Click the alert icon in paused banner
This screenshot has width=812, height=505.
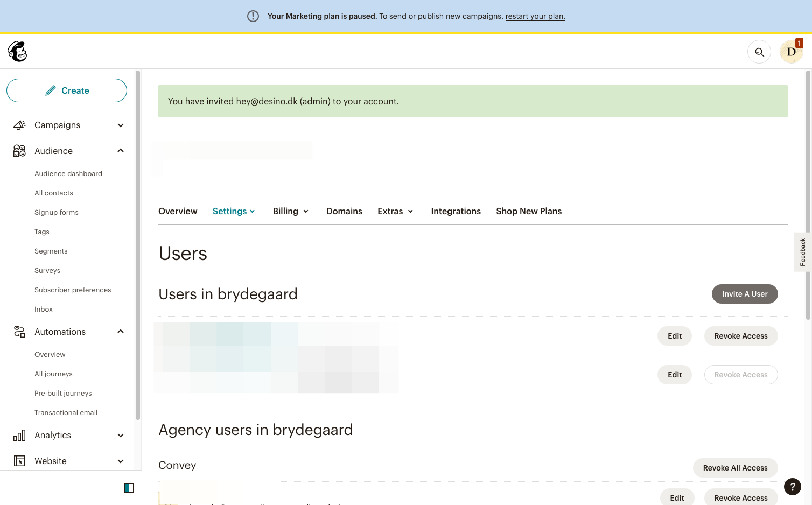pos(253,16)
